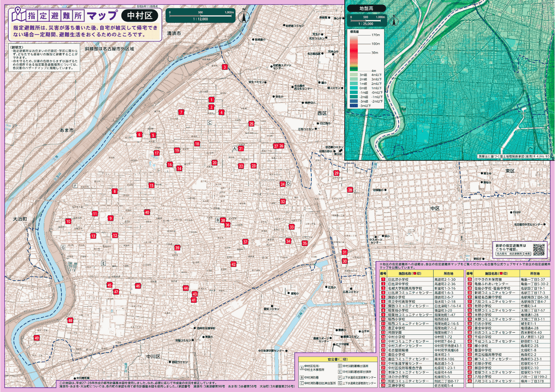Click shelter marker number 46

(138, 286)
